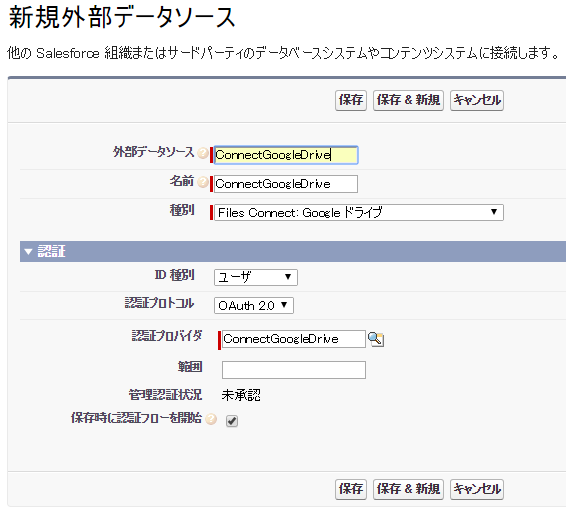566x514 pixels.
Task: Focus the empty 範囲 text field
Action: (293, 370)
